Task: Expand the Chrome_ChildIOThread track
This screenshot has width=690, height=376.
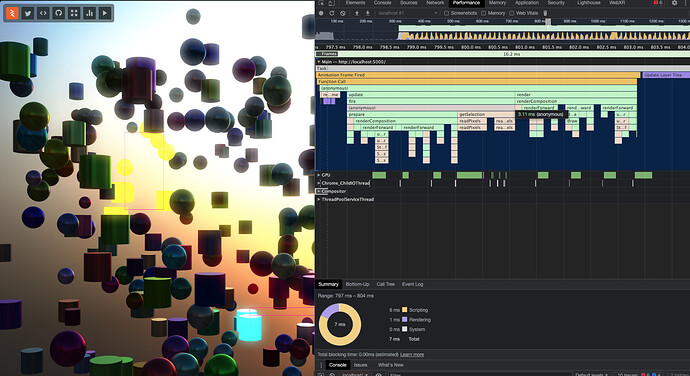Action: 319,183
